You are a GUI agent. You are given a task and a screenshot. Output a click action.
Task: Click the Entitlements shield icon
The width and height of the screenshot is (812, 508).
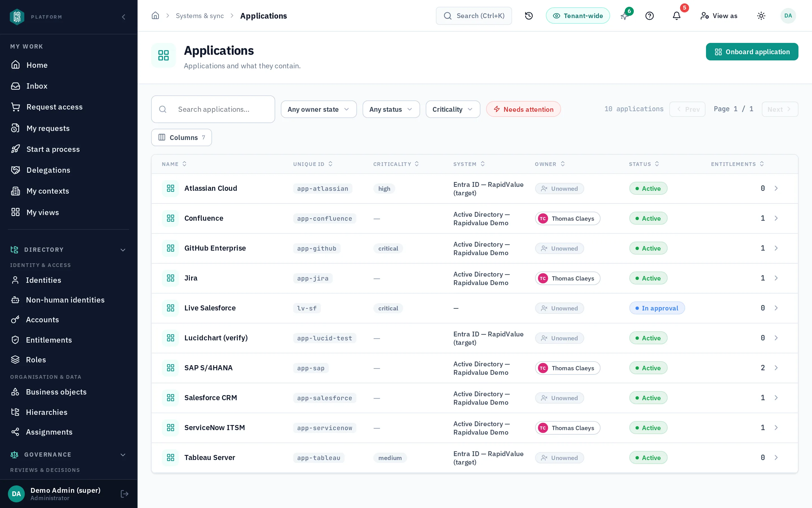point(15,340)
